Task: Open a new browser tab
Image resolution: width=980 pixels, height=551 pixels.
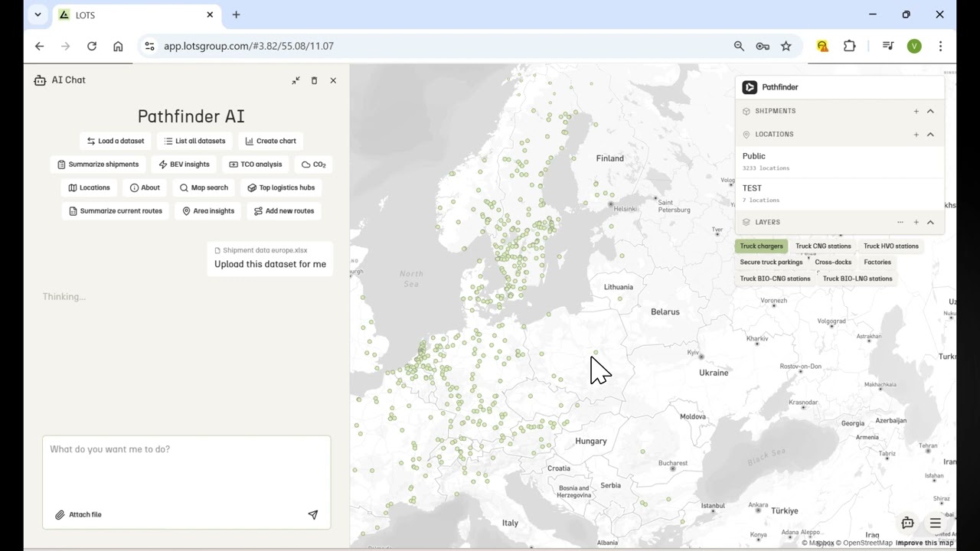Action: pos(236,15)
